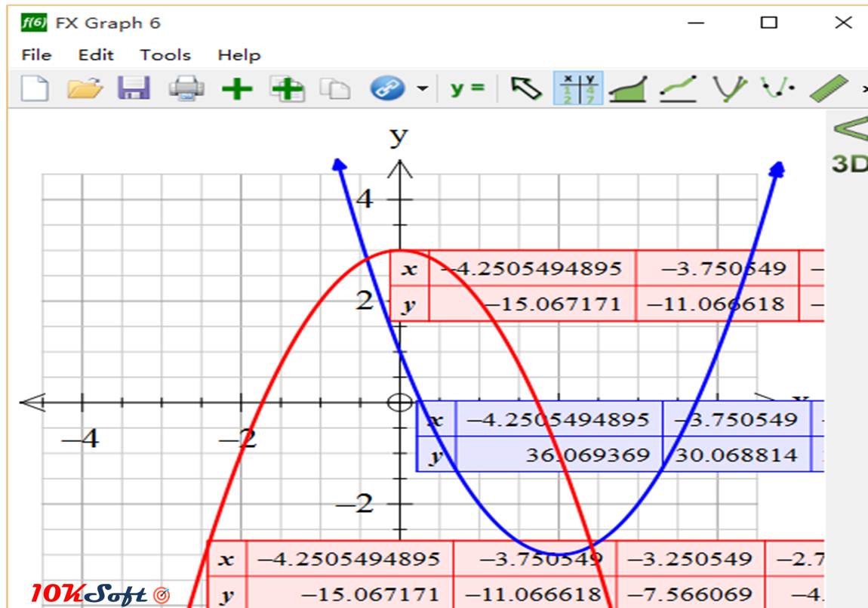Click x value -4.2505494895 in bottom table

[350, 559]
